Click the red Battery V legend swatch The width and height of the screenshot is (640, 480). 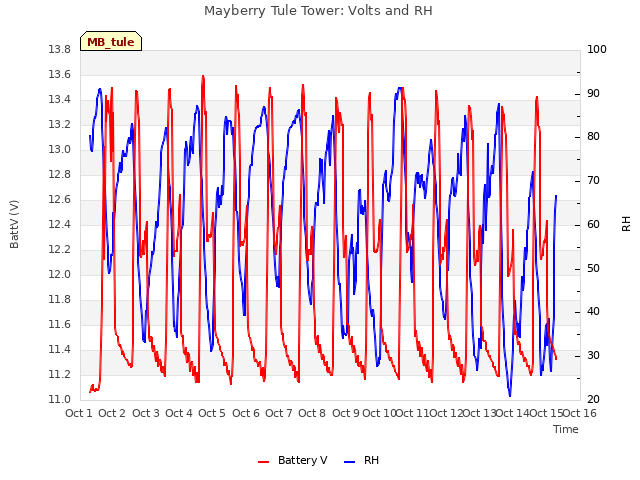[264, 462]
